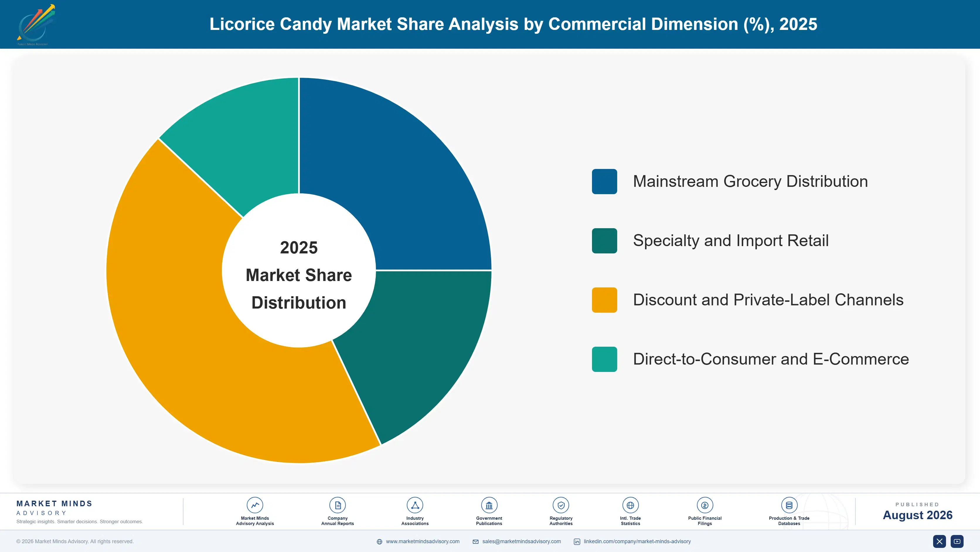
Task: Click the copyright notice text in footer
Action: 75,541
